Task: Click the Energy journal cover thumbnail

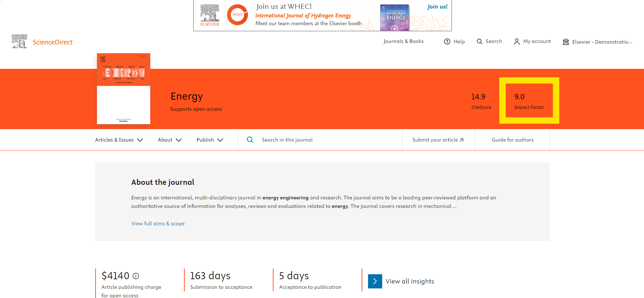Action: tap(124, 89)
